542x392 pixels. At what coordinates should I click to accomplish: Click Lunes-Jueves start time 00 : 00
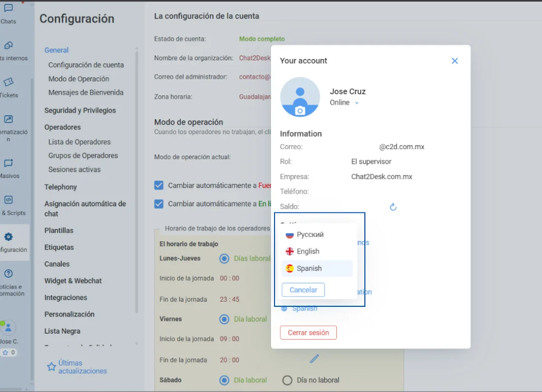(229, 278)
